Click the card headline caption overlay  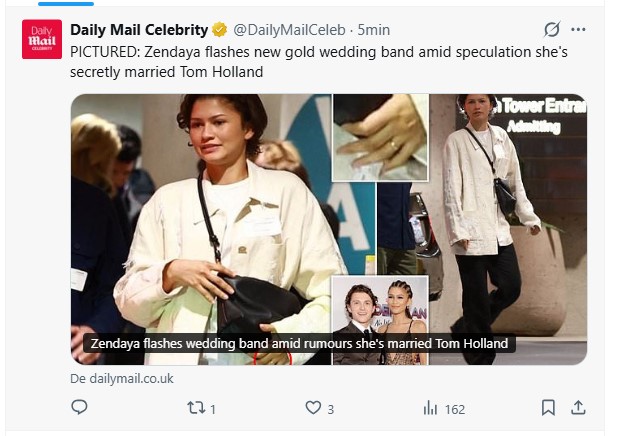300,344
